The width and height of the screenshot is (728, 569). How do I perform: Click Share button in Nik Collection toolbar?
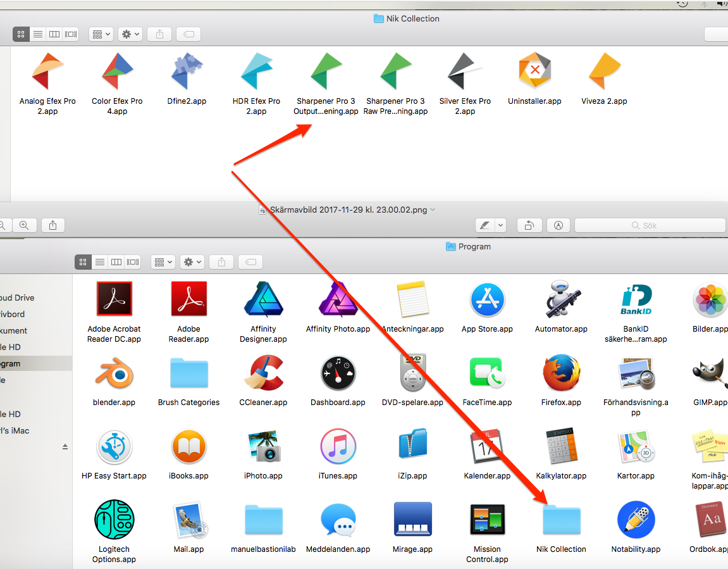pyautogui.click(x=159, y=34)
